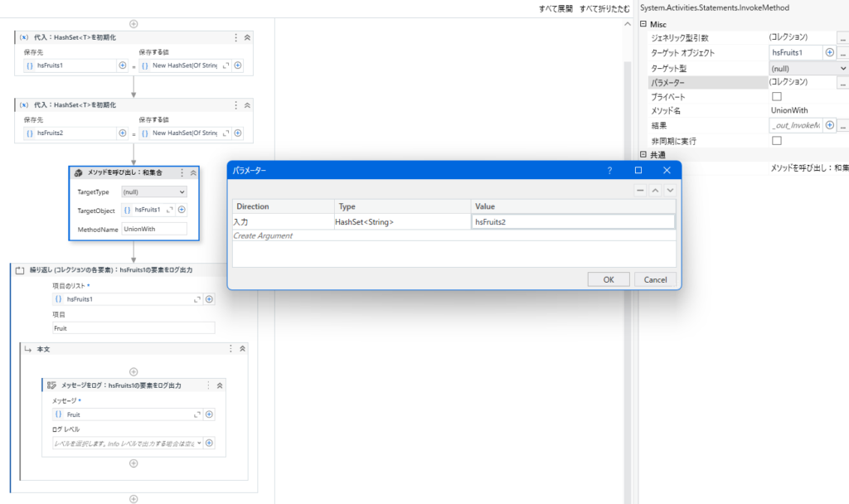Collapse the メソッドを呼び出し activity with its chevron

(192, 172)
